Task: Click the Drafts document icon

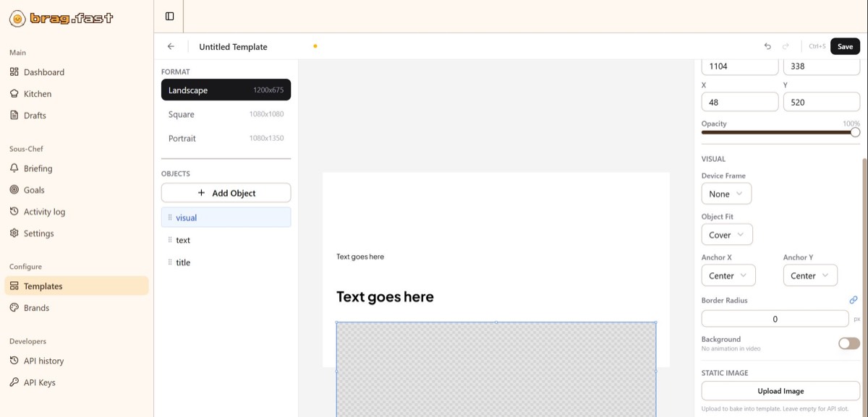Action: click(x=14, y=116)
